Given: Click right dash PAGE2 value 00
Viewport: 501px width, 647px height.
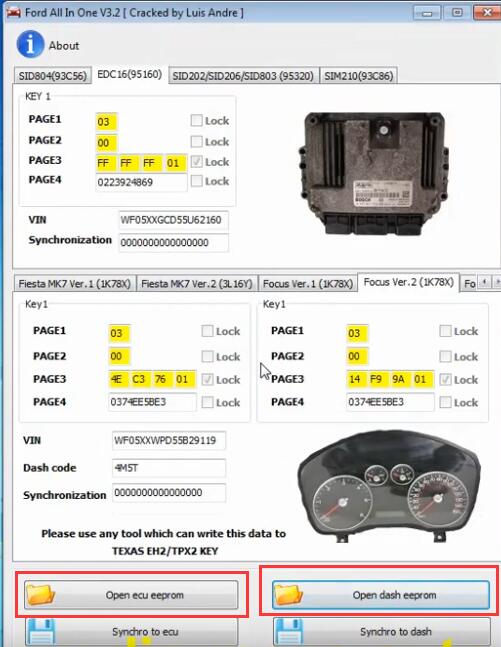Looking at the screenshot, I should click(x=357, y=356).
